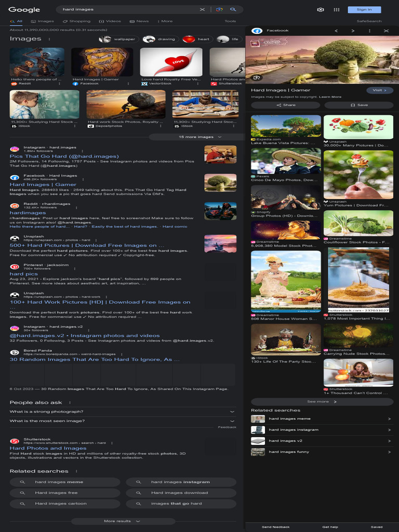Switch to the Shopping tab
The height and width of the screenshot is (532, 399).
[x=76, y=21]
